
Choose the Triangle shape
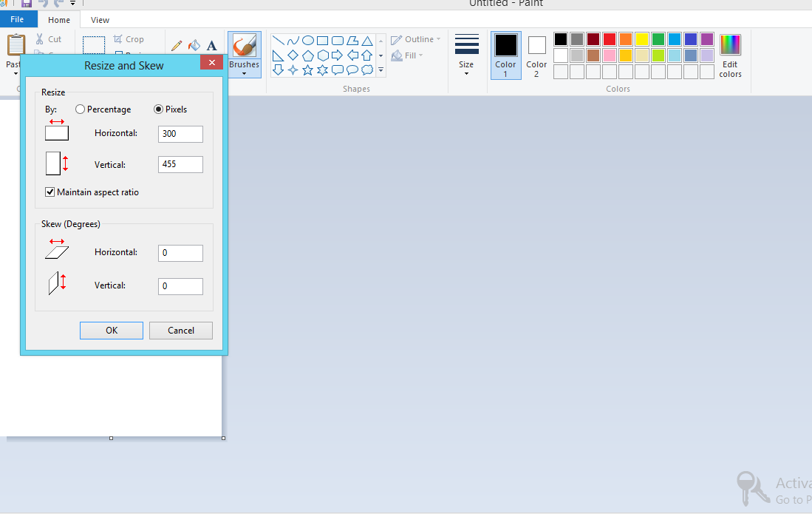[367, 41]
